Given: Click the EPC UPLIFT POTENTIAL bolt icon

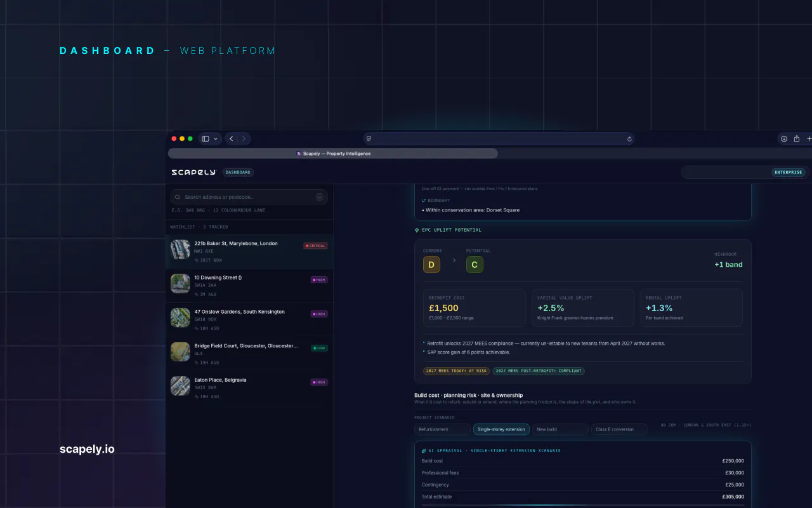Looking at the screenshot, I should coord(417,230).
